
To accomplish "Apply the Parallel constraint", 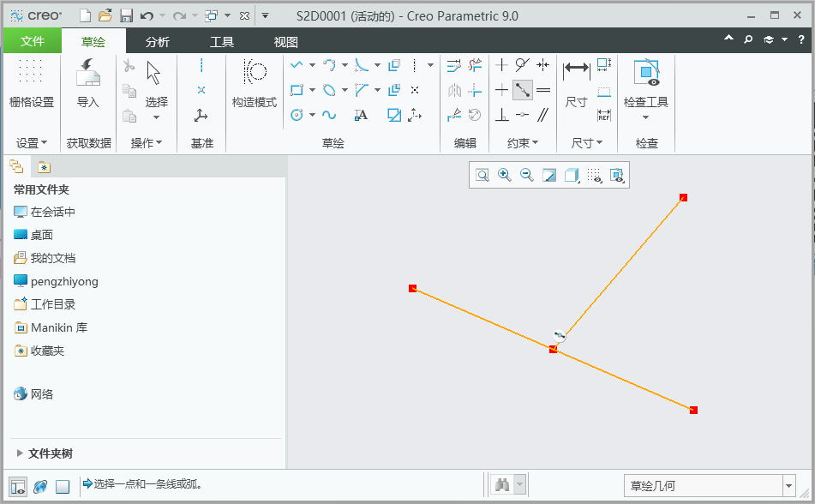I will coord(543,115).
